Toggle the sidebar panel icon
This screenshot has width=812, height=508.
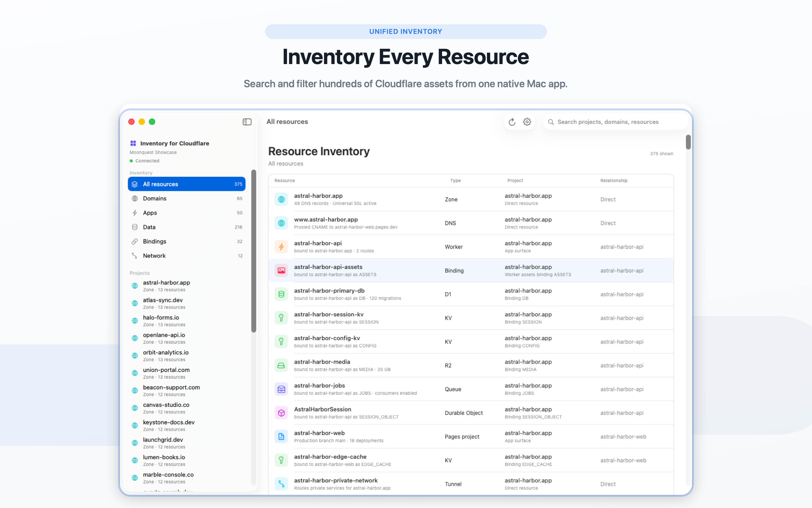pyautogui.click(x=247, y=122)
